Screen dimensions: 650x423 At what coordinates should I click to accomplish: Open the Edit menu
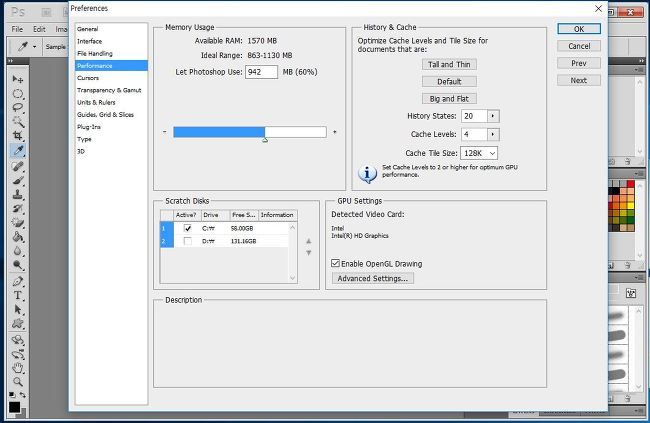point(39,29)
